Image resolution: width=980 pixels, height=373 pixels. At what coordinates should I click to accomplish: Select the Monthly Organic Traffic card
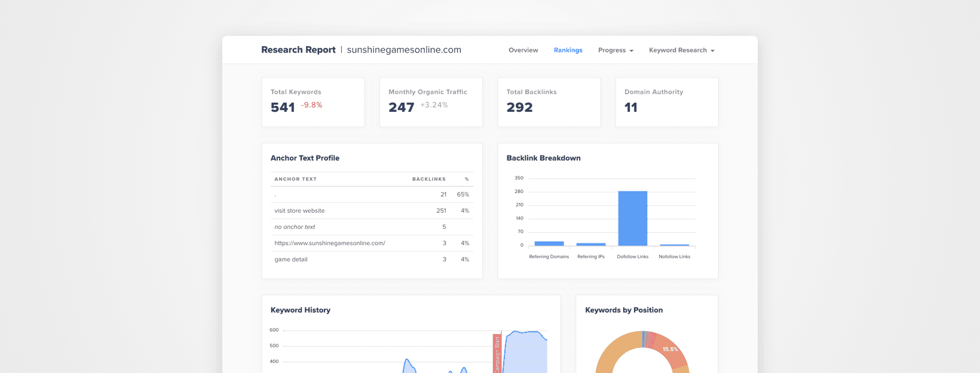pos(430,102)
